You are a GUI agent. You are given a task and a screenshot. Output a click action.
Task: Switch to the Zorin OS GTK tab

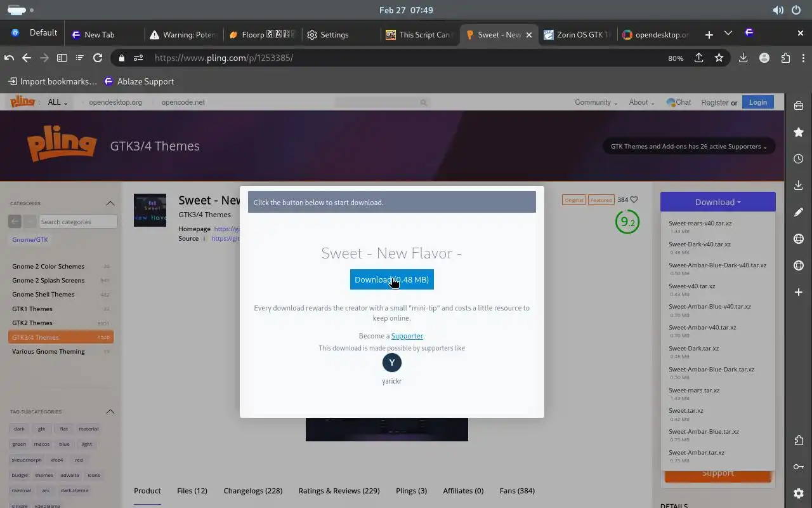click(x=579, y=35)
